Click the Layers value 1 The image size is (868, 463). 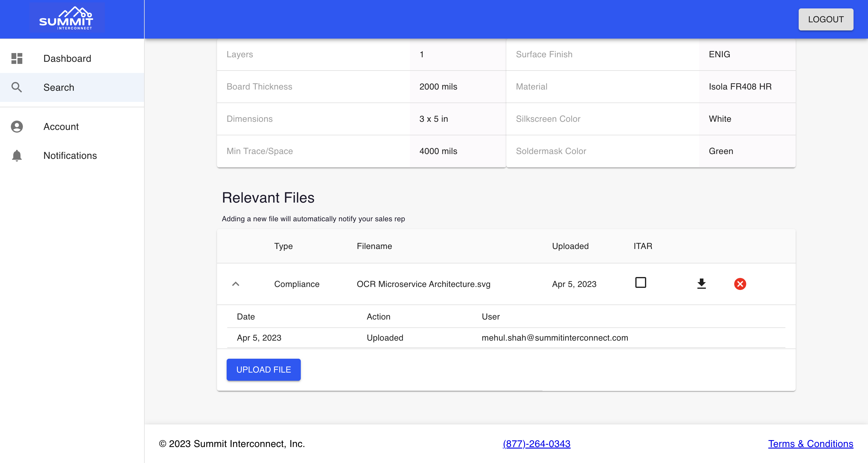click(x=422, y=54)
